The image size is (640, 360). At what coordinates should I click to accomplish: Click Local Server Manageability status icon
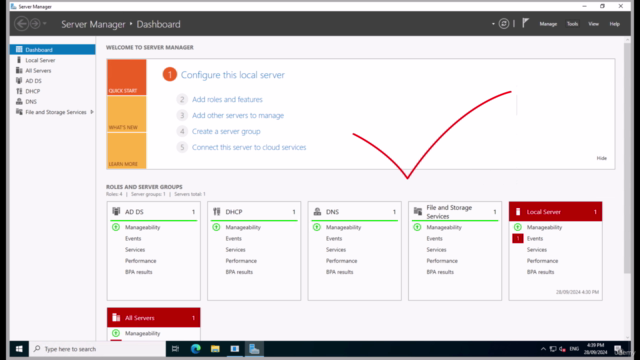tap(518, 227)
